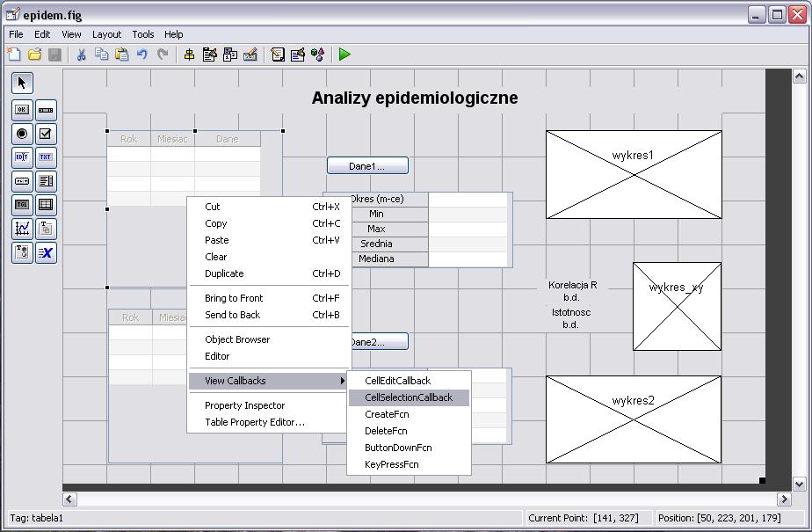This screenshot has height=532, width=812.
Task: Run the figure with the green arrow
Action: 344,55
